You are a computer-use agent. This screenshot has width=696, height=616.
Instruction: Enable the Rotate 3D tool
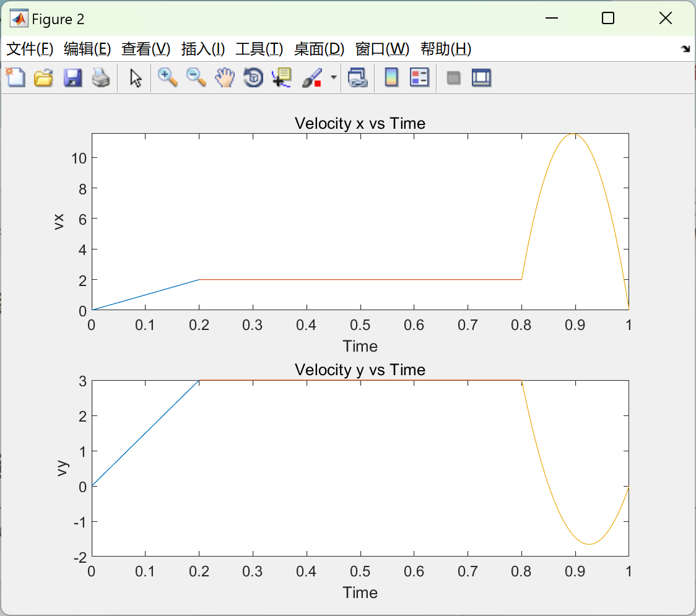[x=253, y=77]
